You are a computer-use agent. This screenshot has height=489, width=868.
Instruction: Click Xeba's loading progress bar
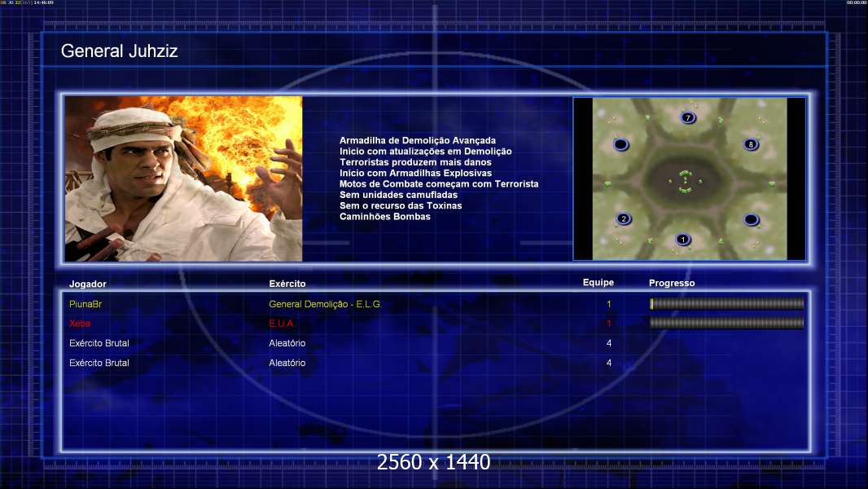727,323
